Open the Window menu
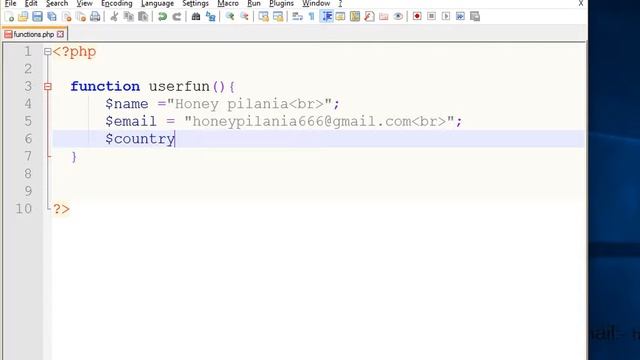The height and width of the screenshot is (360, 640). click(316, 3)
